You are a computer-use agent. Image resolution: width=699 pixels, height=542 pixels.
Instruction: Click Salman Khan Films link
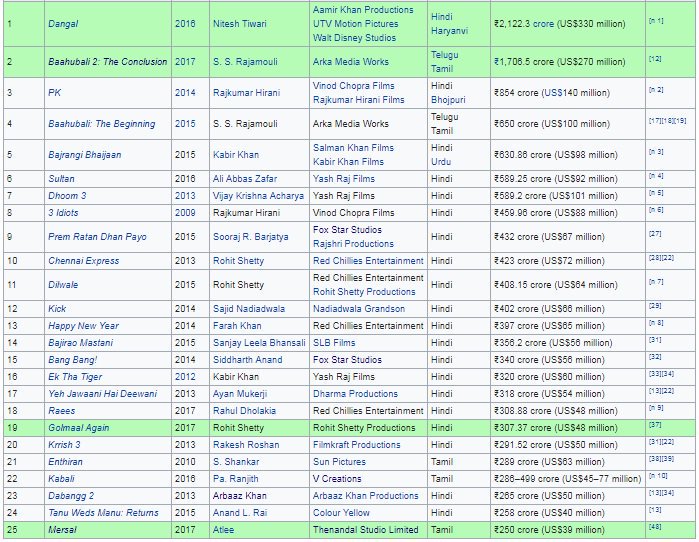click(x=353, y=148)
